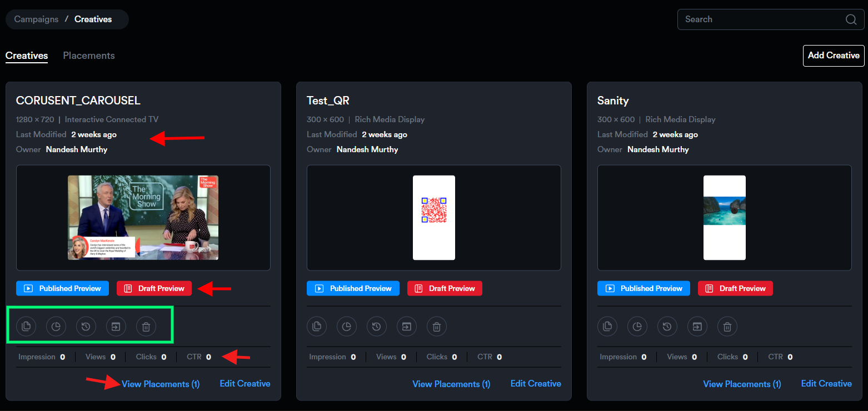
Task: Open Draft Preview for Test_QR
Action: click(445, 288)
